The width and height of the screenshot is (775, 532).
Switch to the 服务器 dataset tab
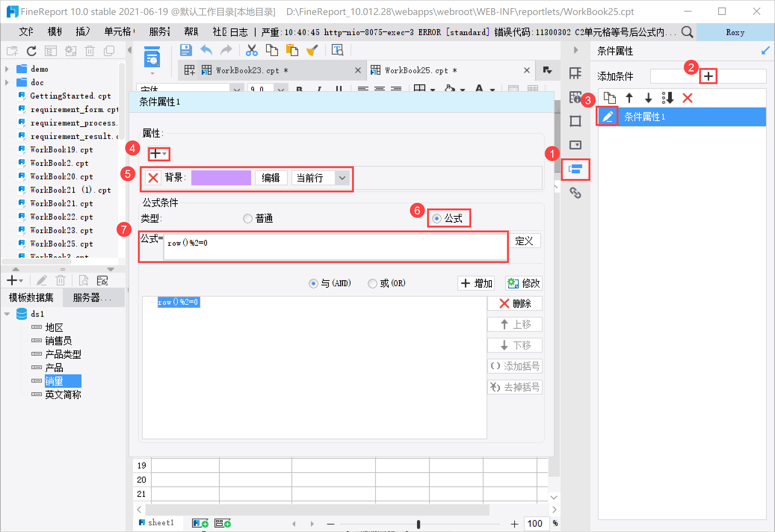[x=92, y=298]
